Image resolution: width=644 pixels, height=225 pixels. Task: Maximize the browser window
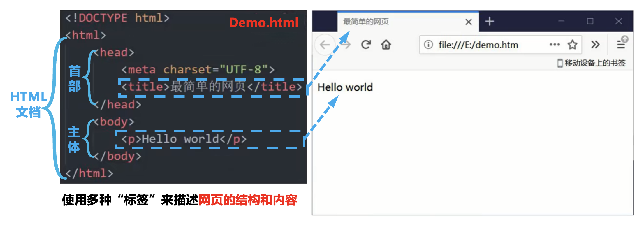(590, 21)
